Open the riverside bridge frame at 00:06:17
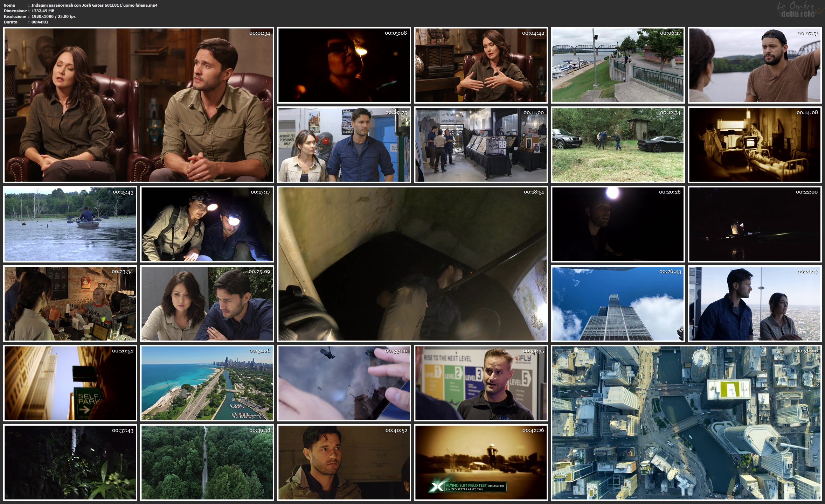 [x=618, y=65]
